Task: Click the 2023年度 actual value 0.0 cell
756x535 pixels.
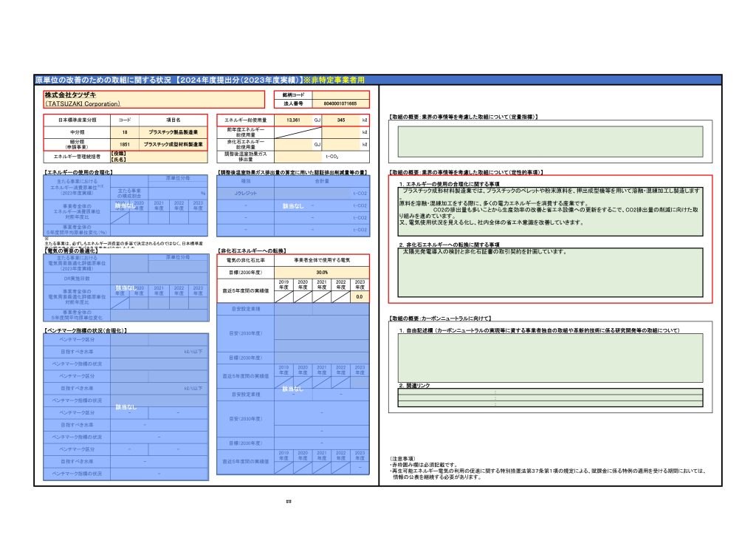Action: 359,296
